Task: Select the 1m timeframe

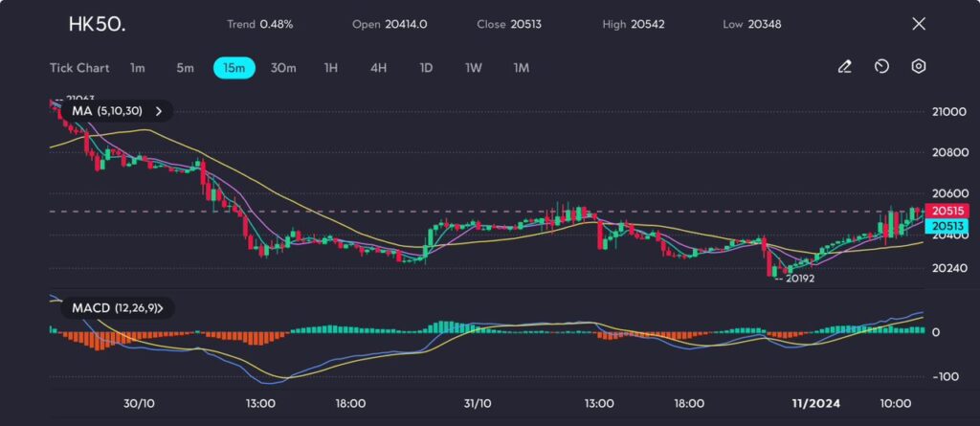Action: point(138,68)
